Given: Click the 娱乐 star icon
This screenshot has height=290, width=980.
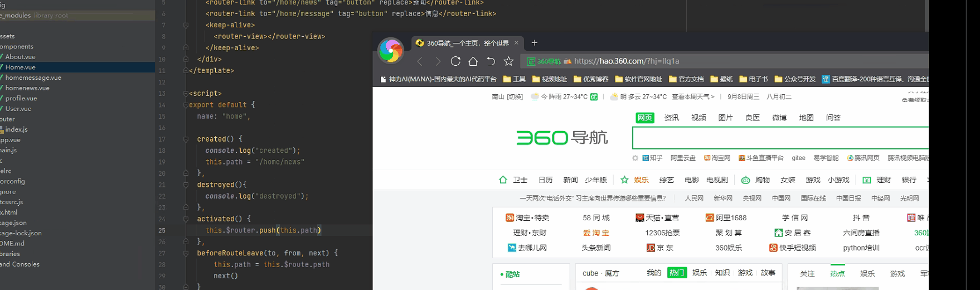Looking at the screenshot, I should (624, 180).
